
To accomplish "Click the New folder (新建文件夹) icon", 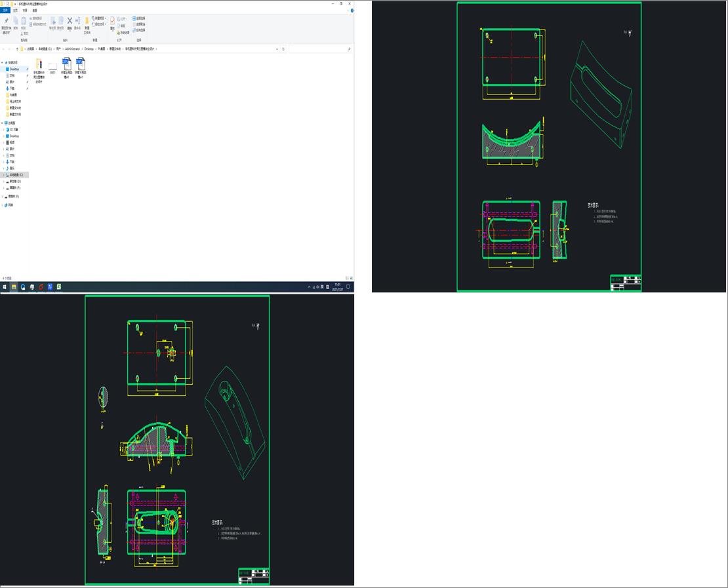I will click(x=87, y=22).
